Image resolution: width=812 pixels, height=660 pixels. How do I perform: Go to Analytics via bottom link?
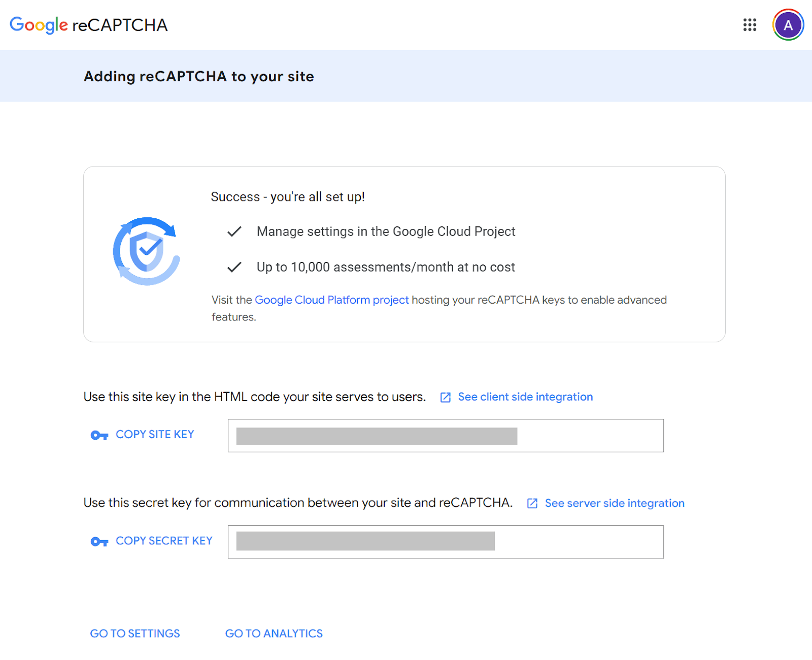coord(274,634)
